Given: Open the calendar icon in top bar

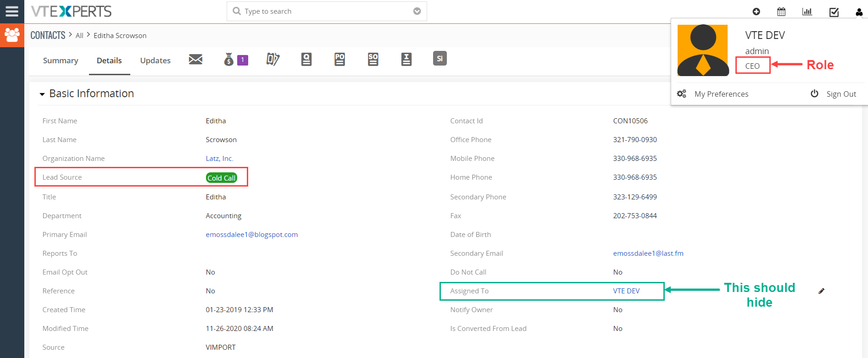Looking at the screenshot, I should coord(781,11).
